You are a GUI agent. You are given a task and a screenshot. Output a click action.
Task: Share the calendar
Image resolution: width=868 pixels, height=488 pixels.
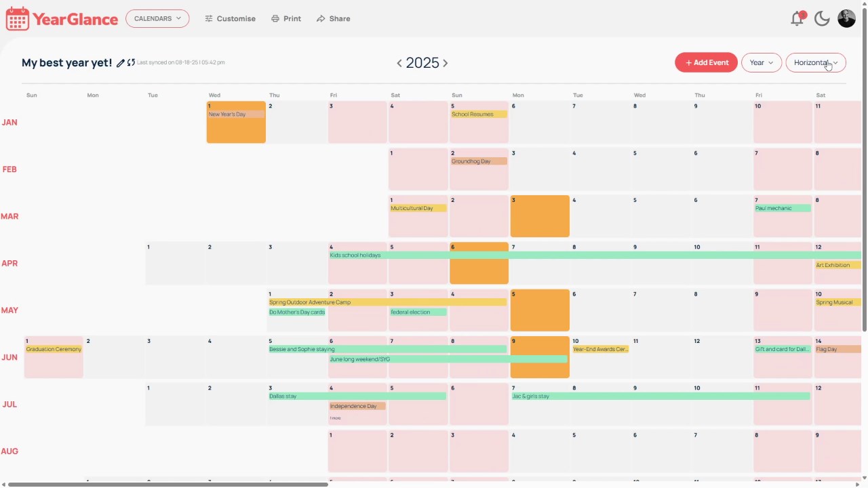[334, 18]
